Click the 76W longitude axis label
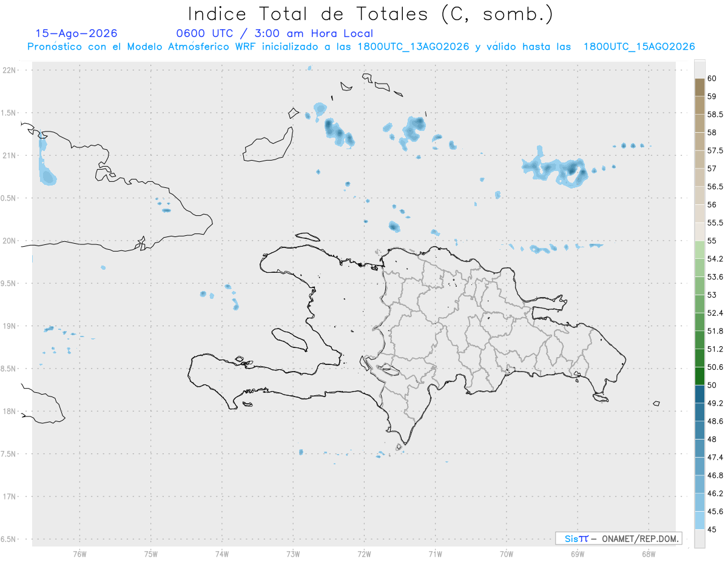728x562 pixels. (79, 554)
